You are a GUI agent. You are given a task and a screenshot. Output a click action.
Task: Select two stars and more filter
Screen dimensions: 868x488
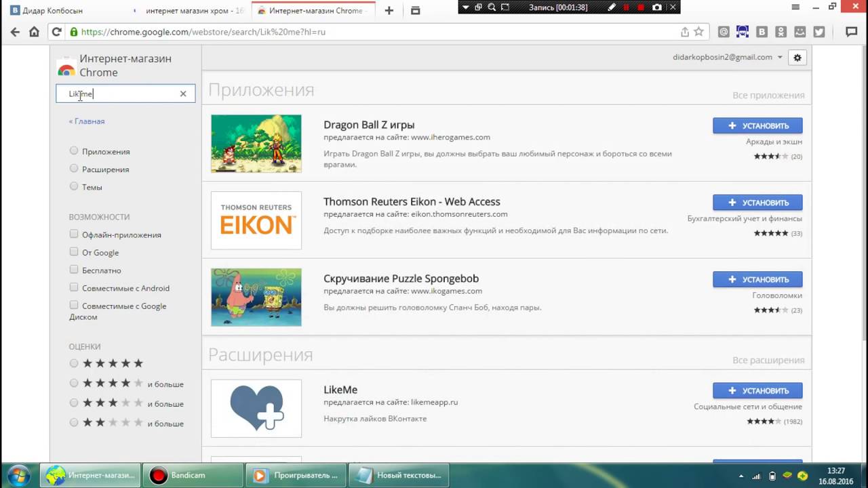pos(74,422)
